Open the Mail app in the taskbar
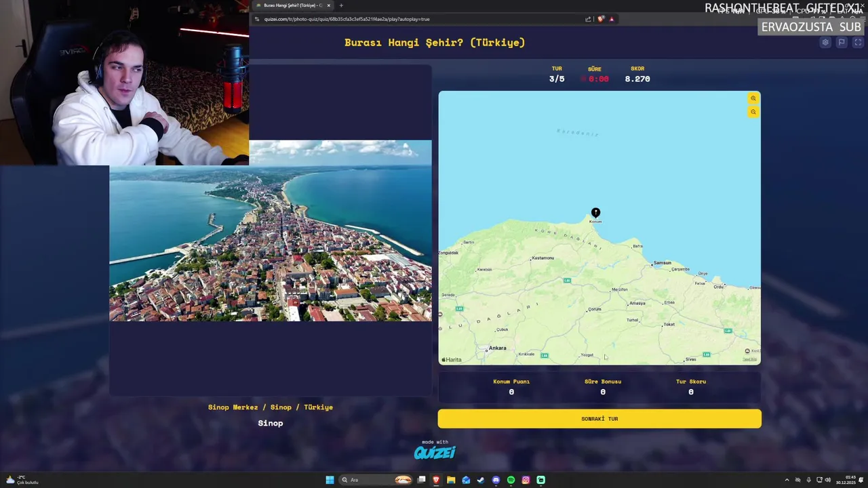 pyautogui.click(x=466, y=480)
